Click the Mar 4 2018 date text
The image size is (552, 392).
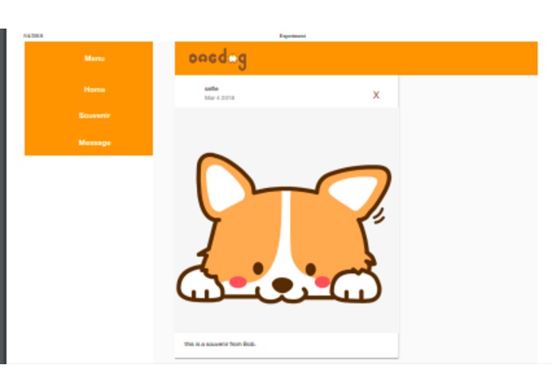click(x=219, y=98)
